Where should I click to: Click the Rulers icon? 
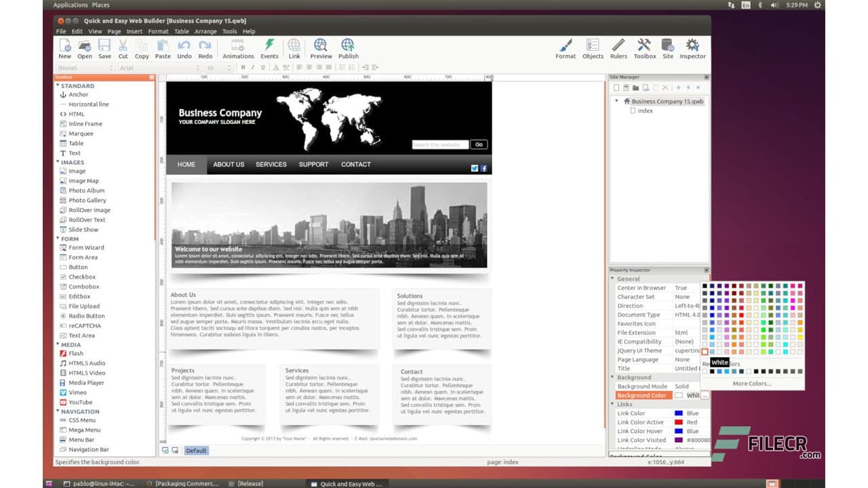[618, 47]
